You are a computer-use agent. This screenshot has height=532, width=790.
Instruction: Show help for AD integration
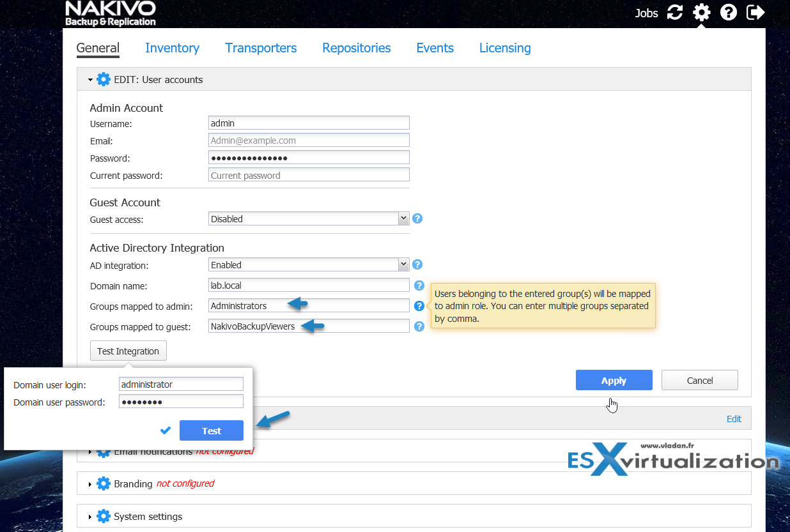(417, 264)
